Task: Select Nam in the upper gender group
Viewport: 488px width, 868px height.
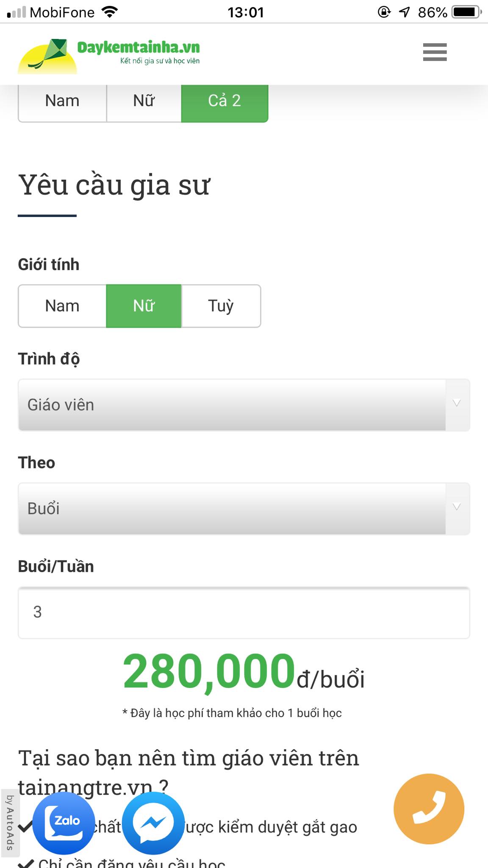Action: (x=62, y=102)
